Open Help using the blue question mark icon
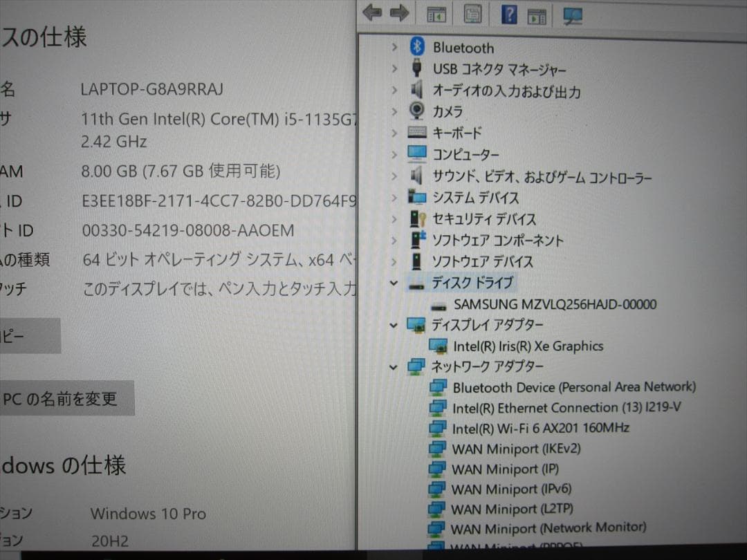This screenshot has width=747, height=560. (508, 13)
